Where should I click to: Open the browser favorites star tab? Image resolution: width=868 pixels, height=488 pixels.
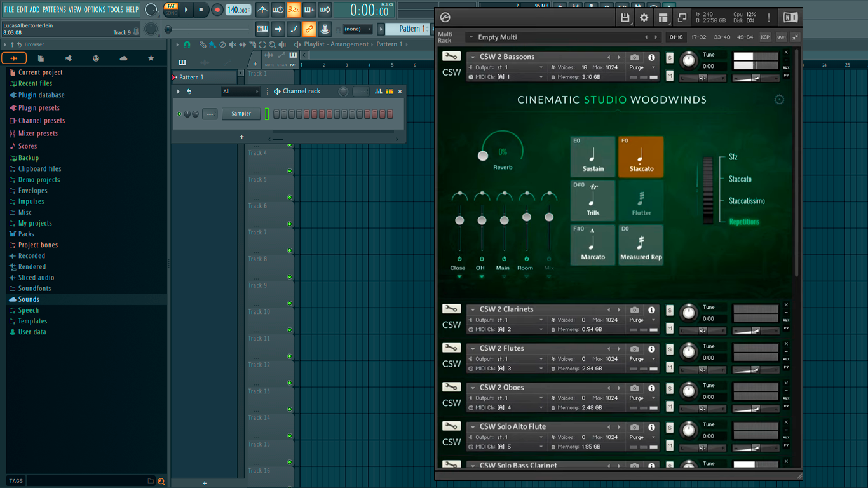click(151, 58)
